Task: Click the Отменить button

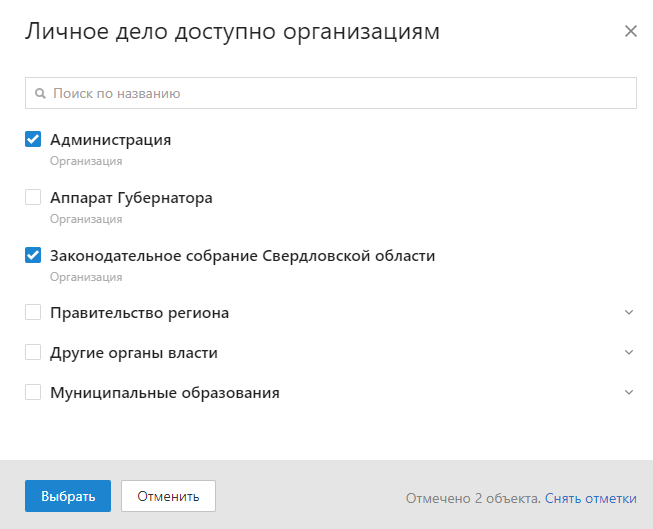Action: pos(168,496)
